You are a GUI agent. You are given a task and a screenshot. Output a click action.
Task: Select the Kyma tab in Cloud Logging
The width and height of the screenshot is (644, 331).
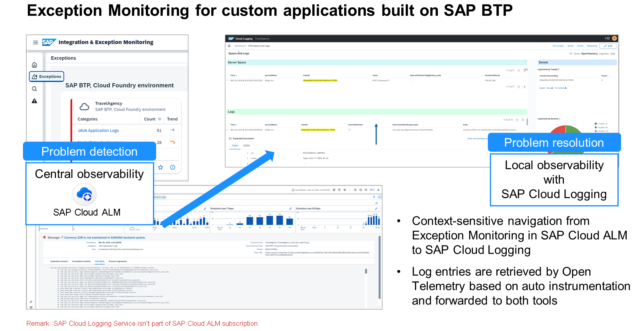click(577, 53)
